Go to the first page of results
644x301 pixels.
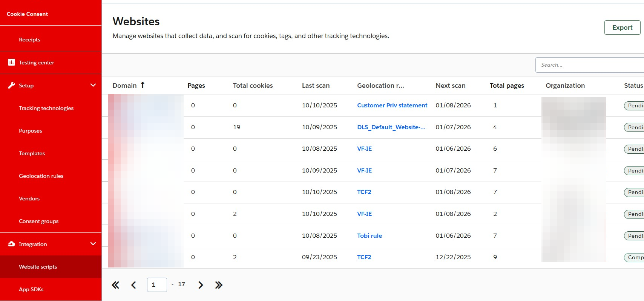coord(115,285)
